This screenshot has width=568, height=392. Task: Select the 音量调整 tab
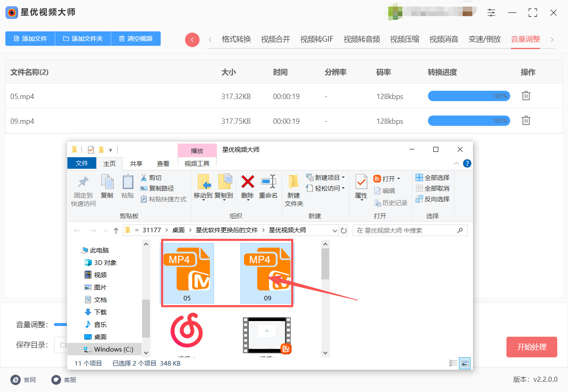coord(525,39)
